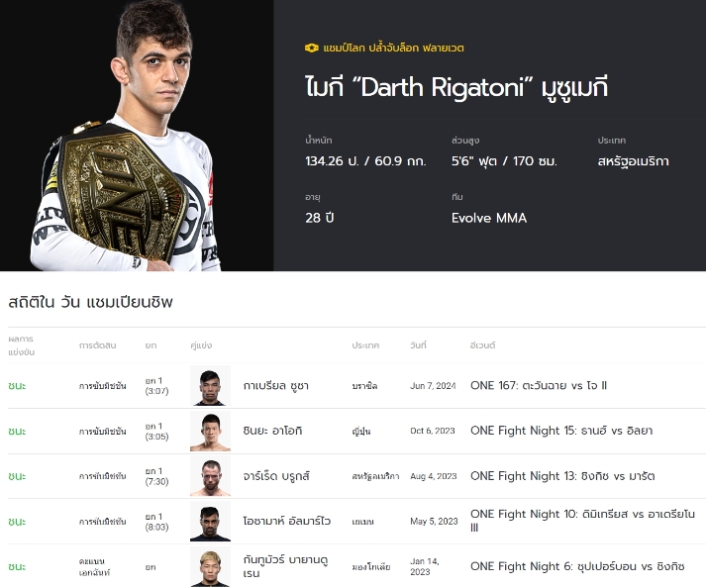Click opponent name โอซามาห์ อัลมาร์ไว
The height and width of the screenshot is (588, 706).
(287, 521)
